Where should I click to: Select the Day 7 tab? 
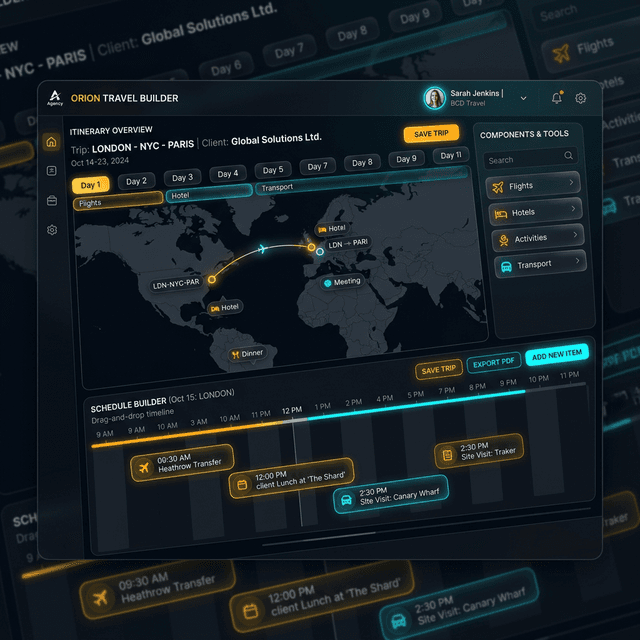[x=318, y=166]
